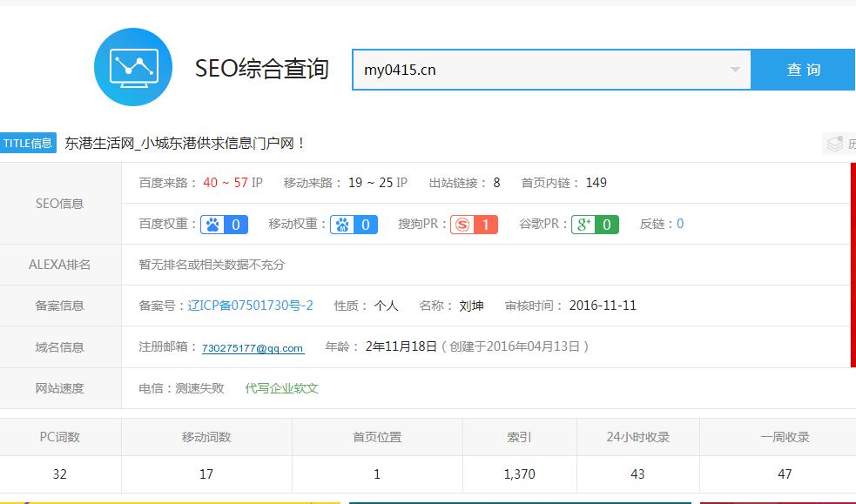Click the 备案信息 row header
Screen dimensions: 856x504
(60, 306)
